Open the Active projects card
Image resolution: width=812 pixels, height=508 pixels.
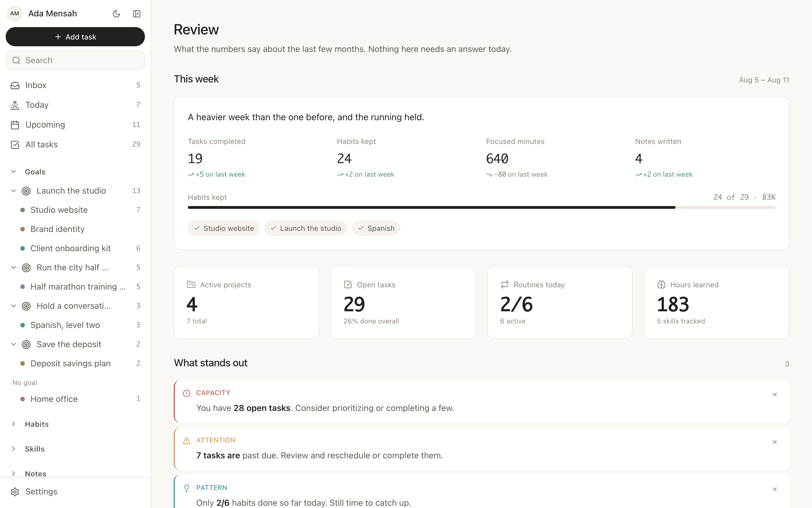(246, 302)
